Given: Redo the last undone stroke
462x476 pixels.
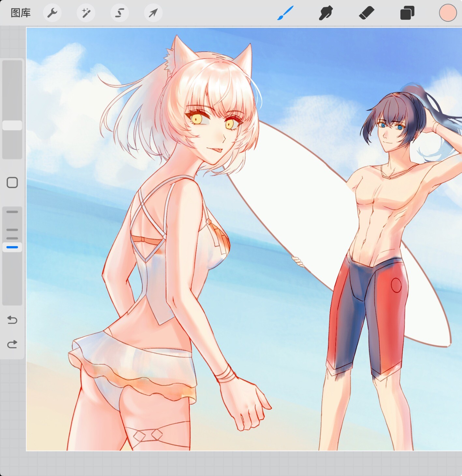Looking at the screenshot, I should point(12,344).
